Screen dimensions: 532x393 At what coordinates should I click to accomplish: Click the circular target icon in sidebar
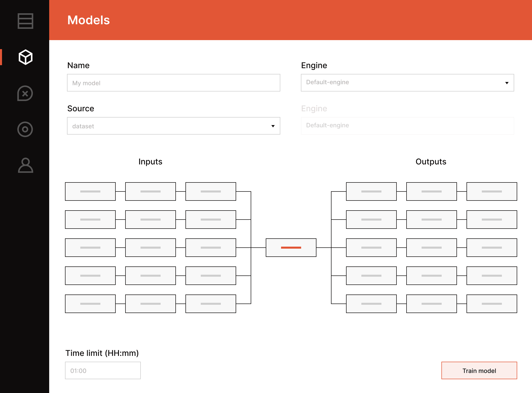(x=25, y=129)
